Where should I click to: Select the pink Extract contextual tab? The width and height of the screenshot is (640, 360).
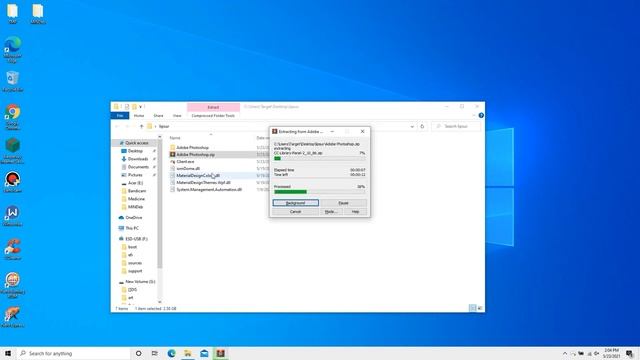(213, 107)
